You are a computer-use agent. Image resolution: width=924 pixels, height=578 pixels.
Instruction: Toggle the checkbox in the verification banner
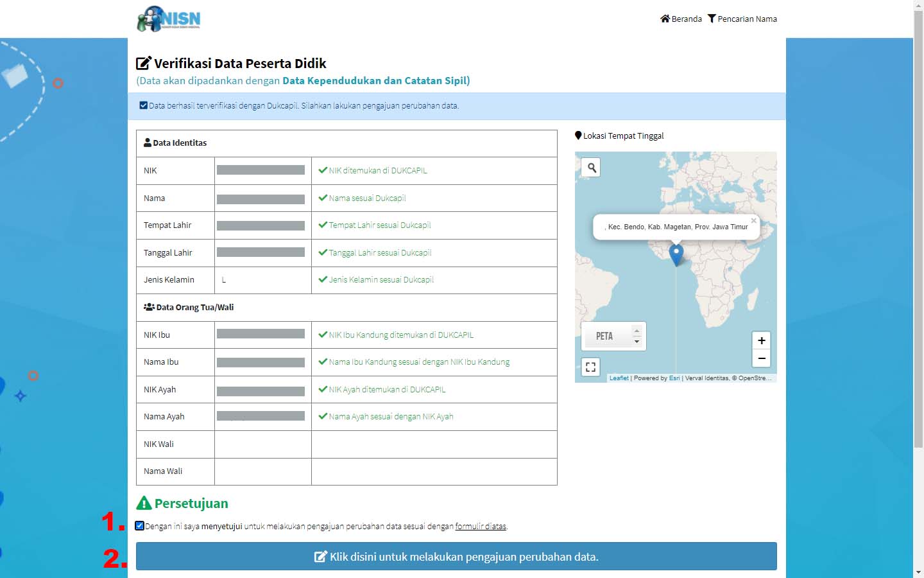(143, 105)
